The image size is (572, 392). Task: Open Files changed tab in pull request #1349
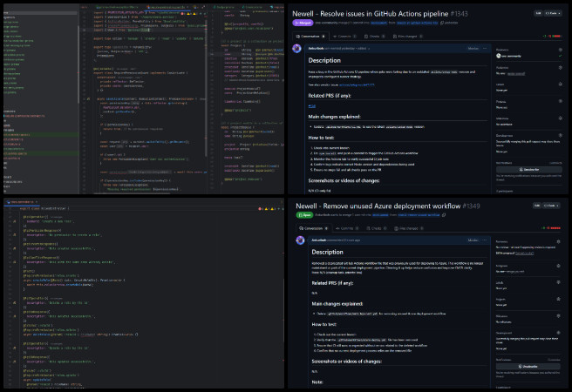point(409,228)
